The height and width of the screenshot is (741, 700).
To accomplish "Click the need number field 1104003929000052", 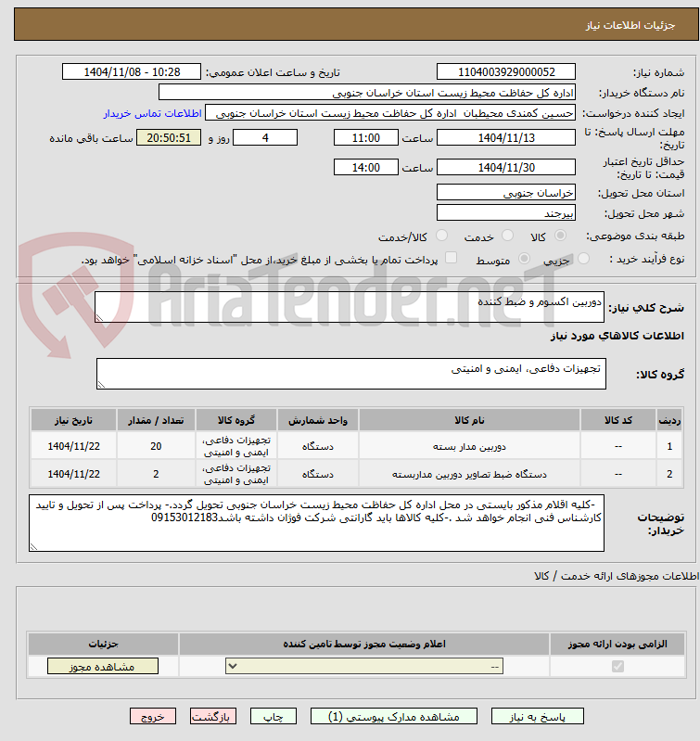I will [506, 71].
